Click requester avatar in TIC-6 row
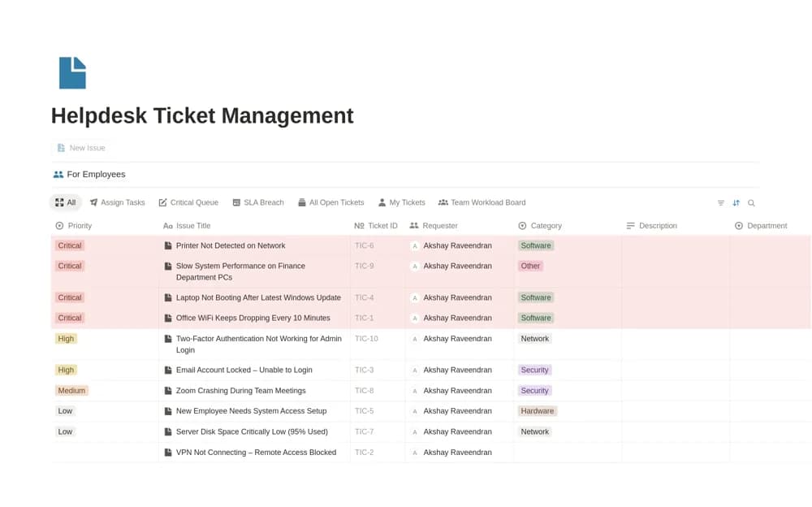 click(414, 246)
